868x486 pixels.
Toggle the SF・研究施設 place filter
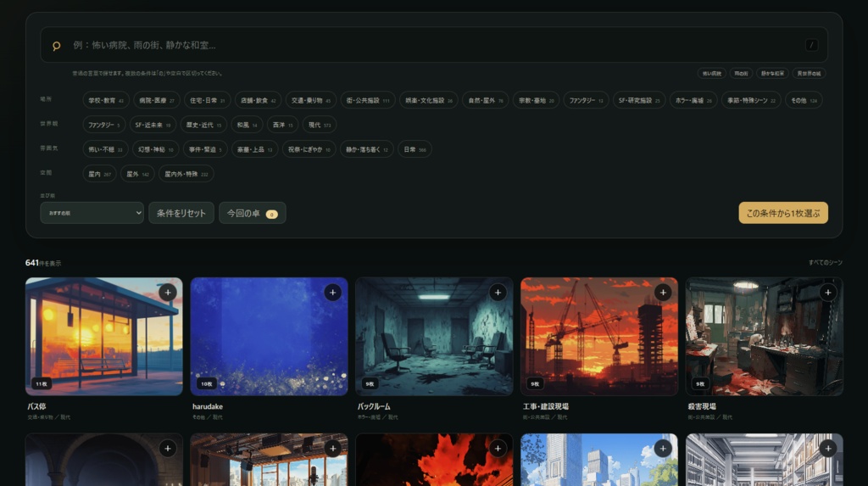tap(639, 100)
